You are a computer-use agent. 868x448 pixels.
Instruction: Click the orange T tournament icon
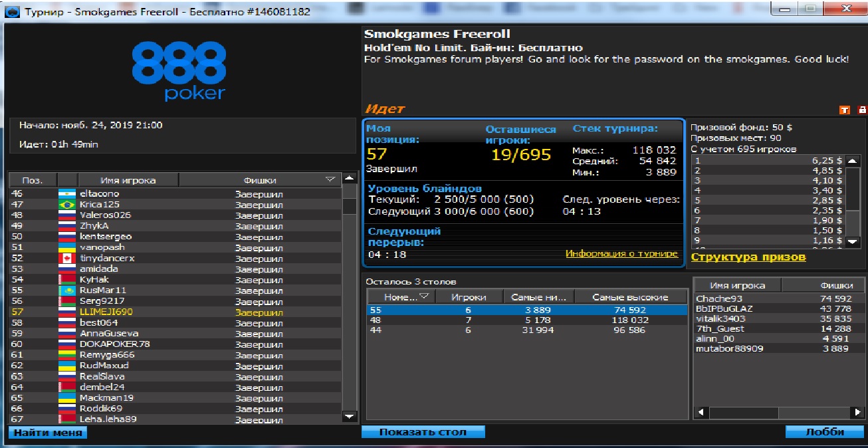(x=845, y=110)
